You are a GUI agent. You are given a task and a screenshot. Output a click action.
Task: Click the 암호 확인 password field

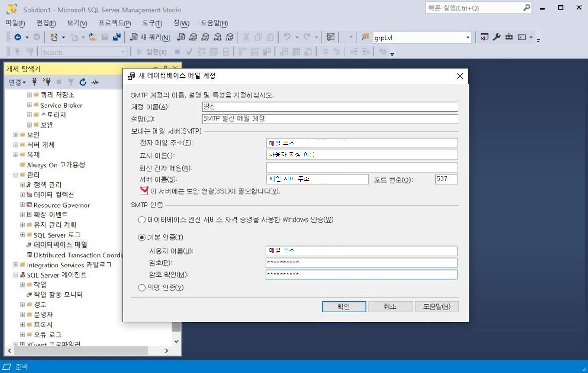361,274
